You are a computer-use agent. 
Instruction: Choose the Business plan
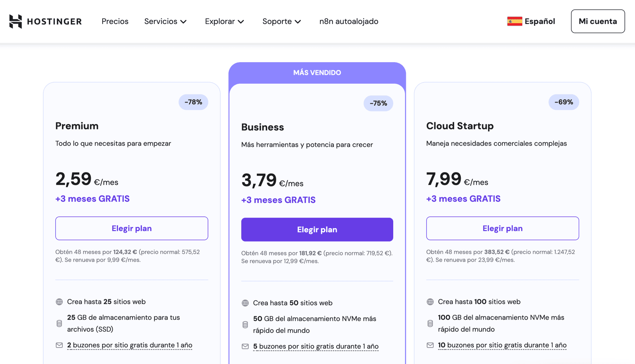[x=317, y=229]
